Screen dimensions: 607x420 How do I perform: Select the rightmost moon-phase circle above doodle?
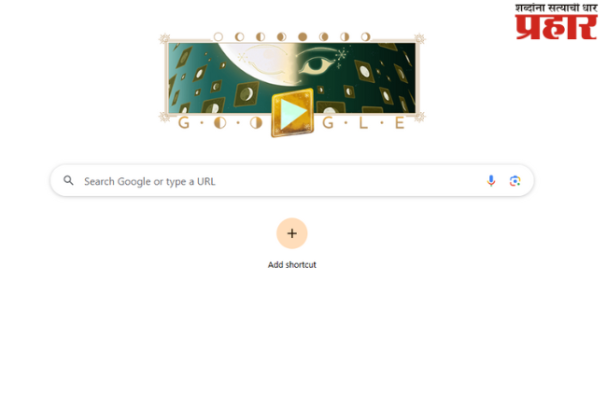point(365,37)
